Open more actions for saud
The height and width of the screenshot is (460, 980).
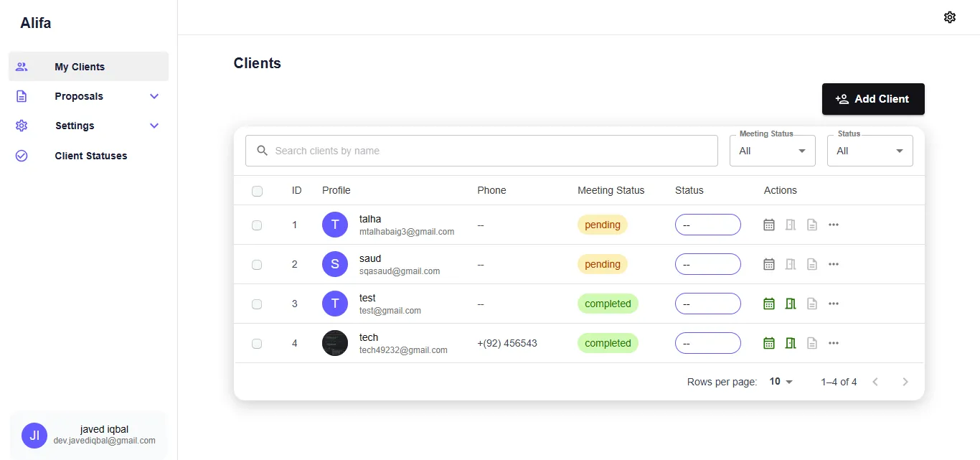coord(834,264)
